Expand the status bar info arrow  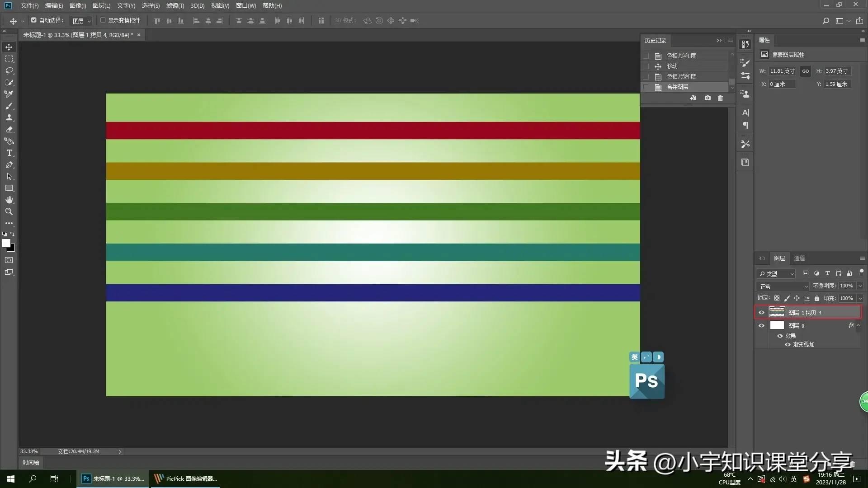tap(120, 451)
